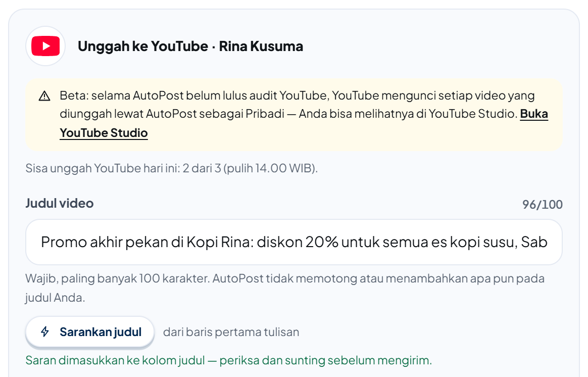Click the Beta notice text about audit YouTube

[304, 114]
